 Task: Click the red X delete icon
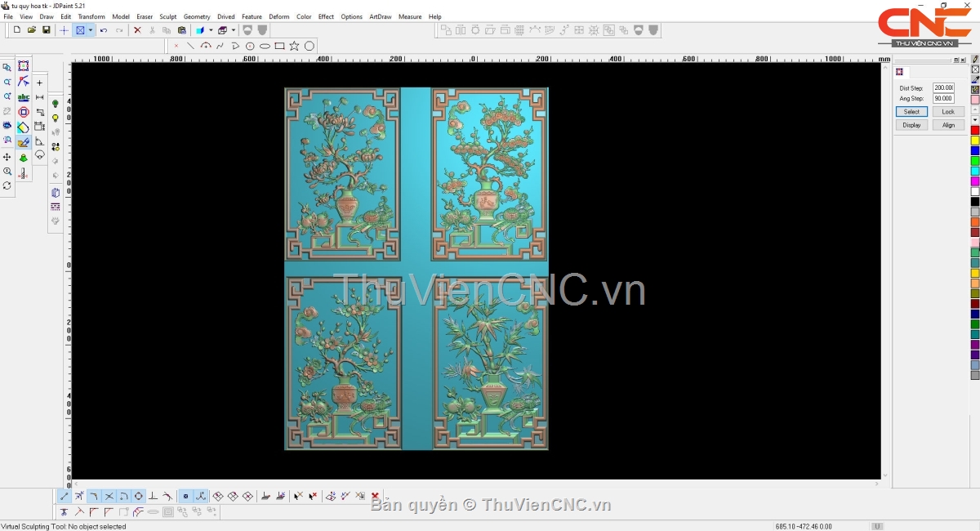(x=137, y=30)
